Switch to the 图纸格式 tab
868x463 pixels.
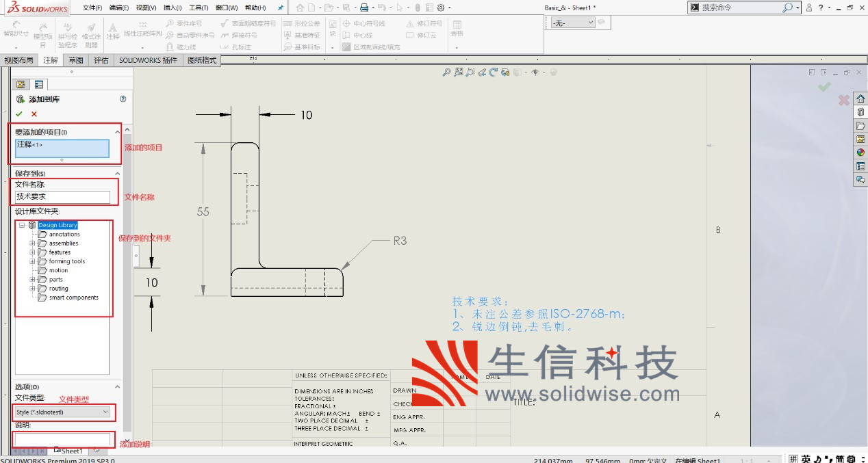202,60
